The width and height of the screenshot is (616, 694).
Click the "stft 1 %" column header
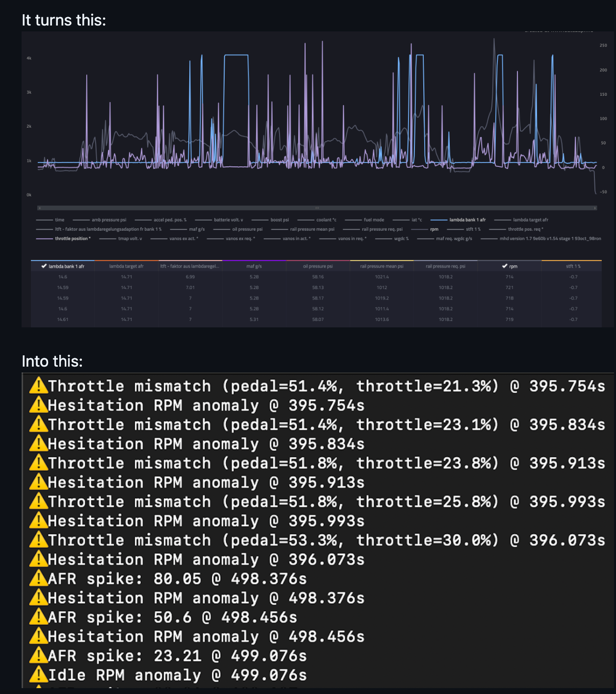coord(573,266)
